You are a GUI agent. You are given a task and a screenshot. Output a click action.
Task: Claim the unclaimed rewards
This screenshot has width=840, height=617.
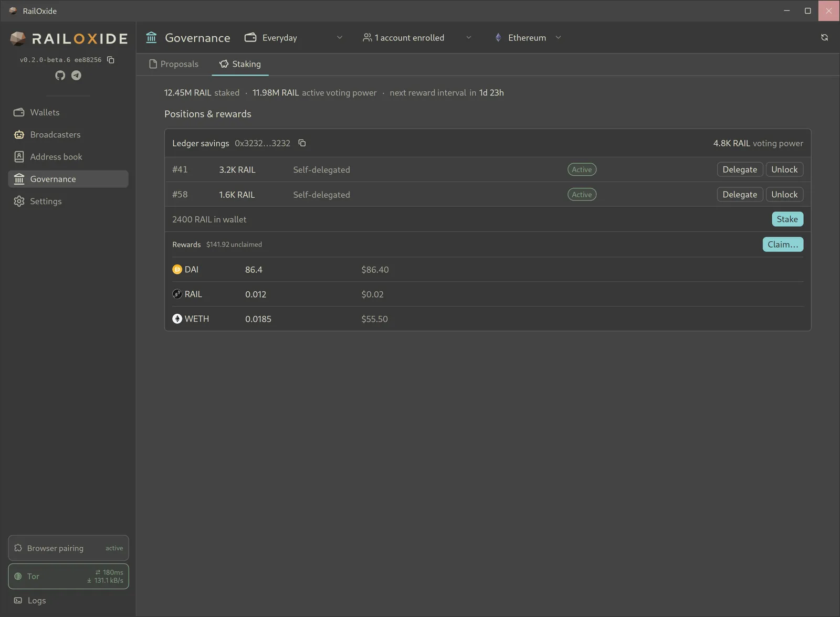point(783,244)
